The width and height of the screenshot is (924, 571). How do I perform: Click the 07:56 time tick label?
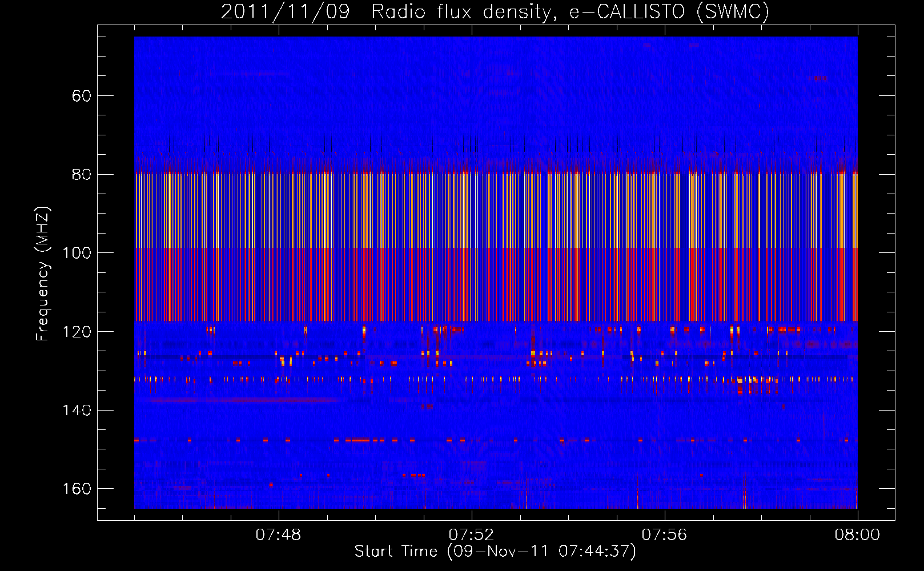click(664, 535)
